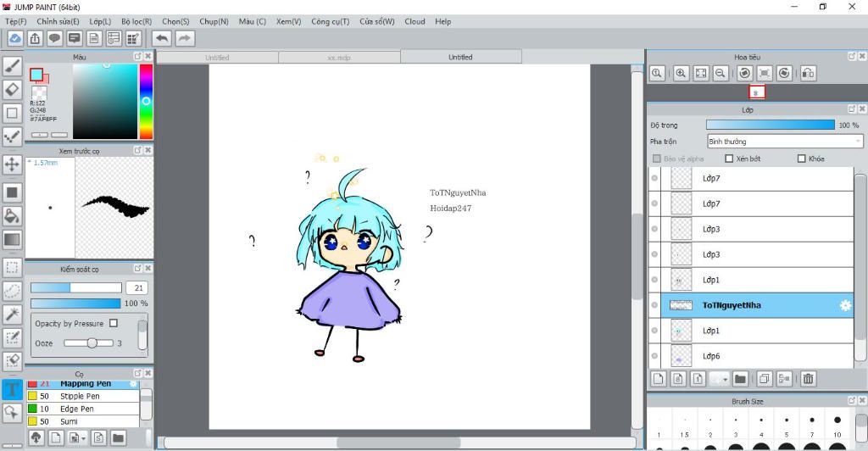Select the Lasso tool

pyautogui.click(x=12, y=291)
